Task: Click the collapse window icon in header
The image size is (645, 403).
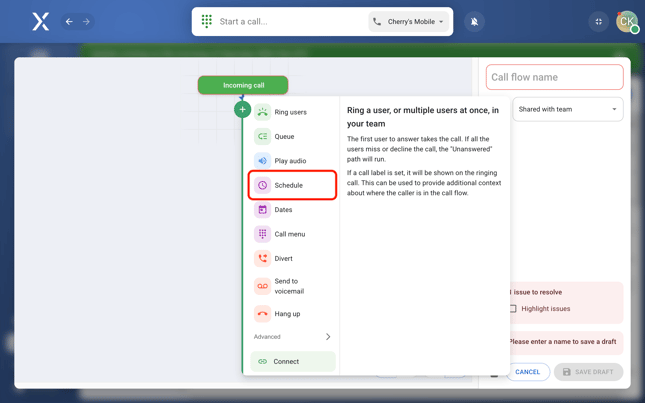Action: click(599, 21)
